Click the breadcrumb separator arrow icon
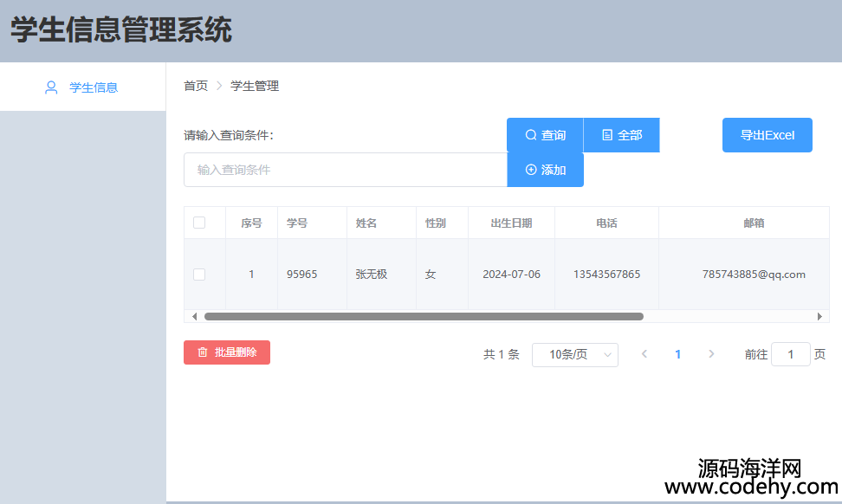The height and width of the screenshot is (504, 842). click(x=219, y=86)
